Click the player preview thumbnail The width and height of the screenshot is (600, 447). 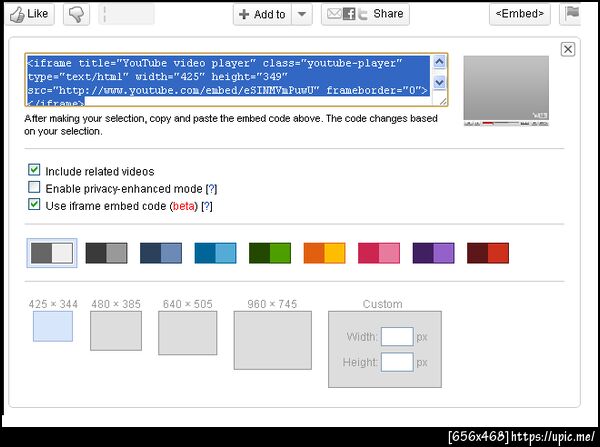[x=506, y=90]
